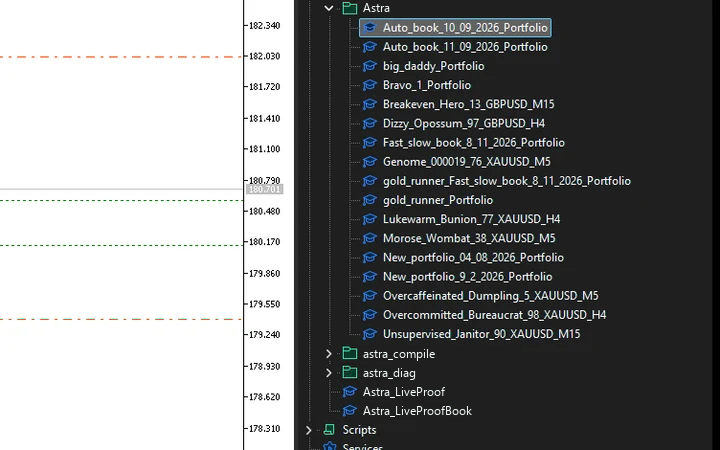The width and height of the screenshot is (720, 450).
Task: Click the 179.550 price axis label
Action: tap(264, 304)
